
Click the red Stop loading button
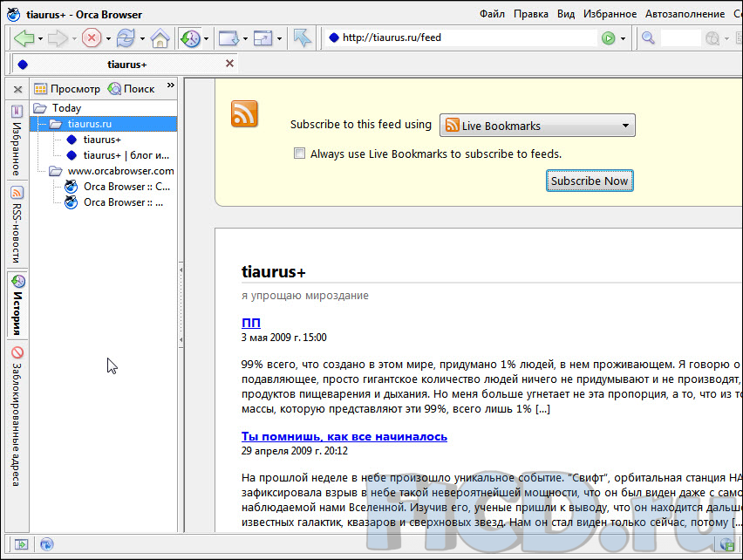(92, 38)
